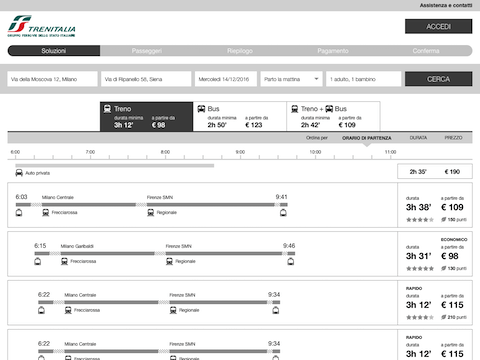Click 210 punti icon
The image size is (480, 360).
(x=444, y=317)
